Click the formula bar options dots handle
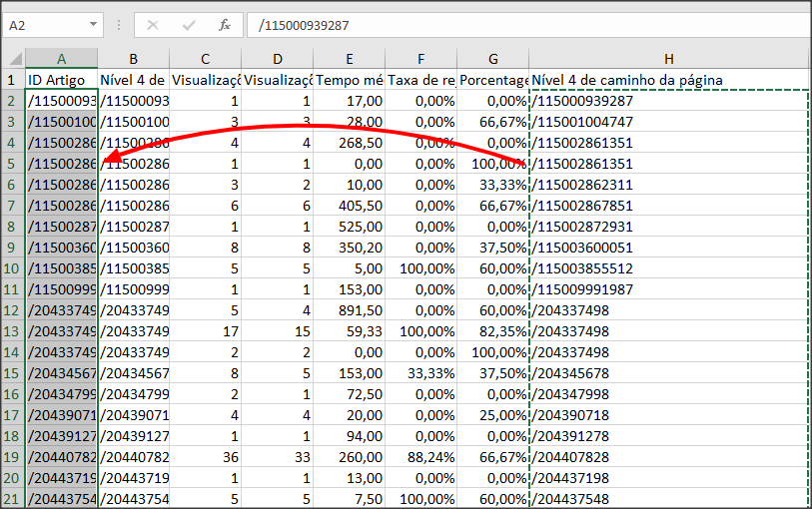 tap(119, 25)
